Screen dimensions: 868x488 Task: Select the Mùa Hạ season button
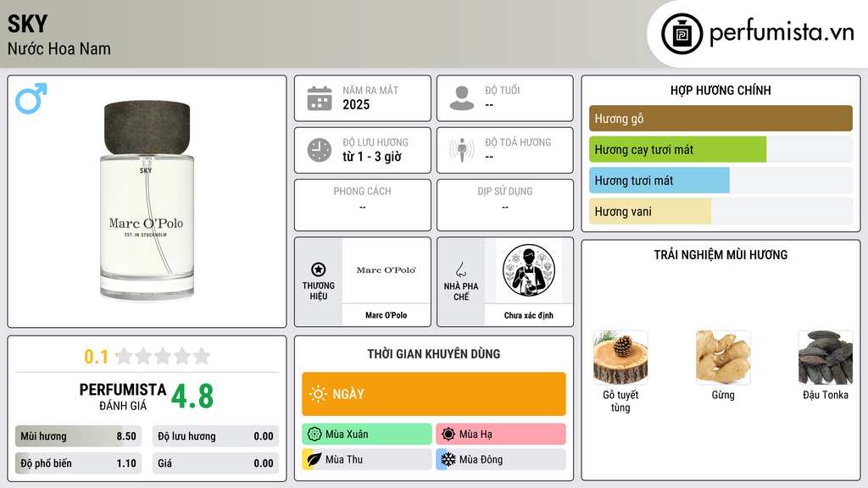click(501, 434)
